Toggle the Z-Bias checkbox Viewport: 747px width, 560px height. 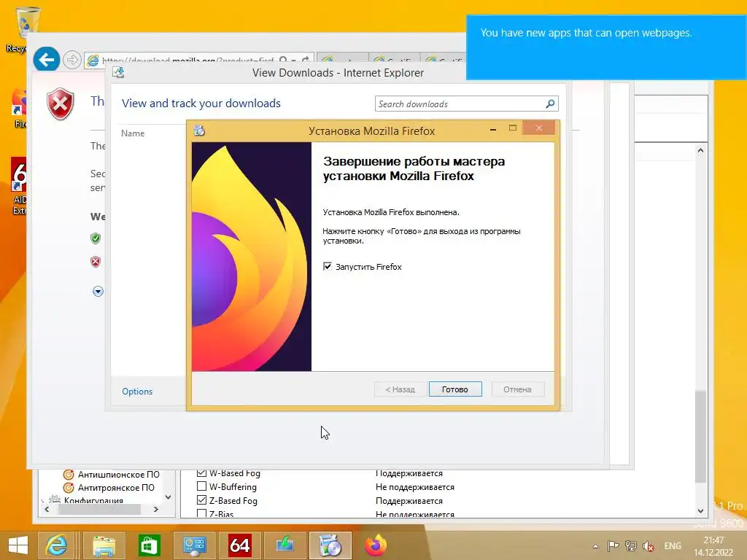[x=201, y=513]
